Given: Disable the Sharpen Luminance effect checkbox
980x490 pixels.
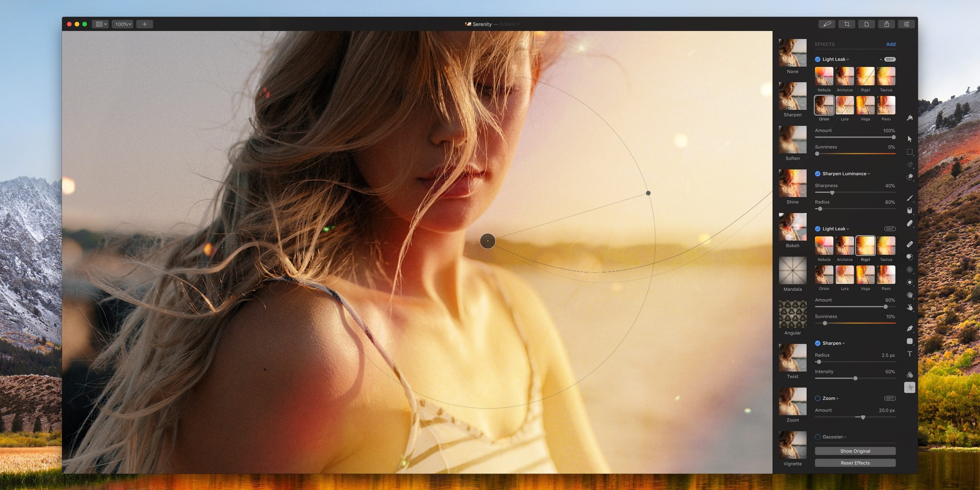Looking at the screenshot, I should [x=817, y=174].
